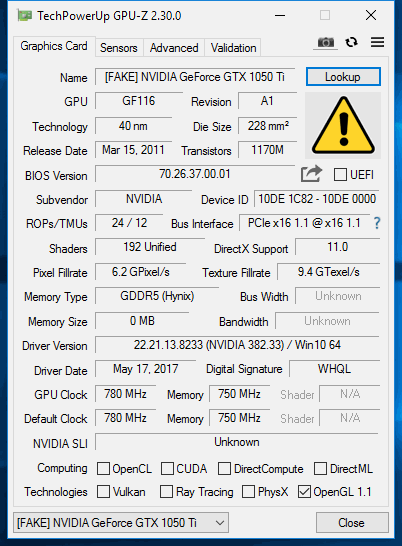Toggle the Ray Tracing checkbox
The image size is (402, 546).
166,492
